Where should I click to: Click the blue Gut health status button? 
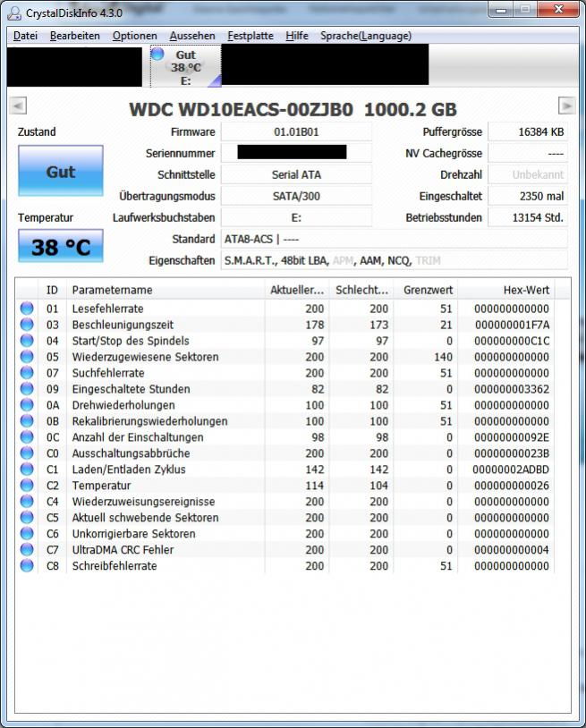[60, 171]
